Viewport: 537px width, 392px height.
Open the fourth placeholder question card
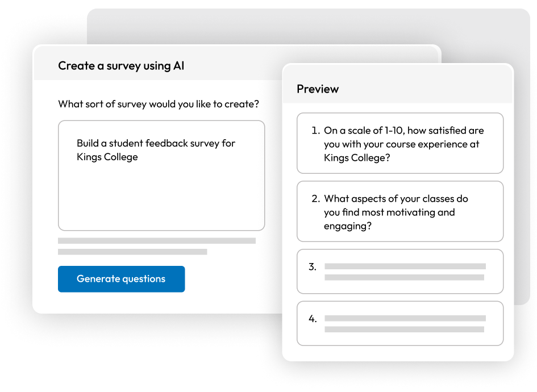coord(400,323)
